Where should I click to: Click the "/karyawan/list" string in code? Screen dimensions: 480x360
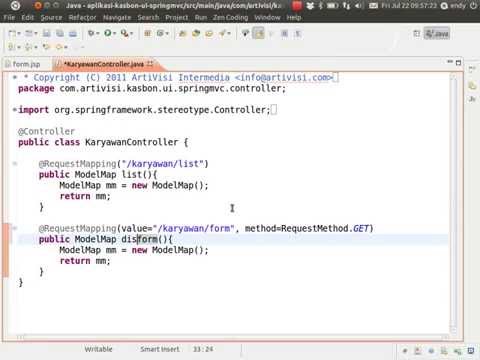162,164
